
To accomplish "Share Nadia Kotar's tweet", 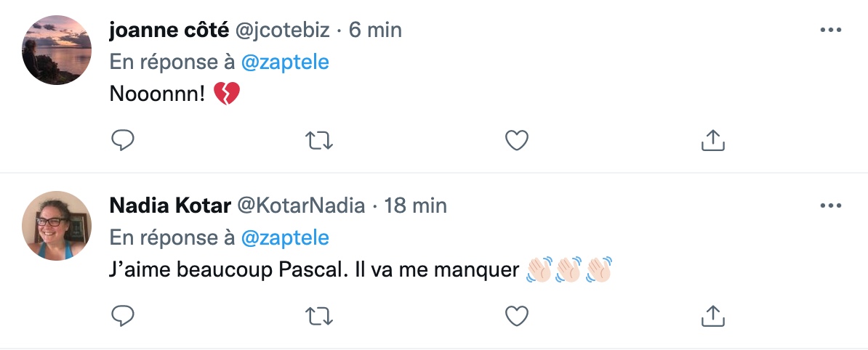I will 713,317.
